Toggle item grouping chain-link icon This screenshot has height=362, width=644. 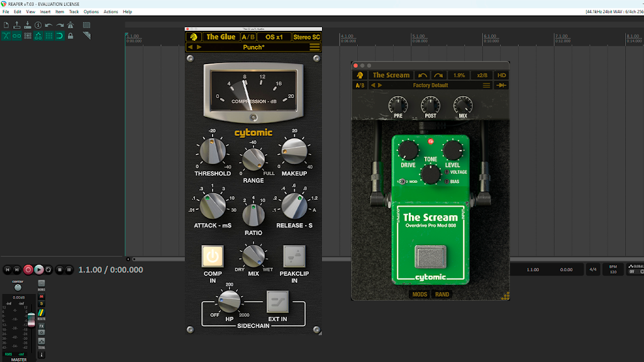17,36
